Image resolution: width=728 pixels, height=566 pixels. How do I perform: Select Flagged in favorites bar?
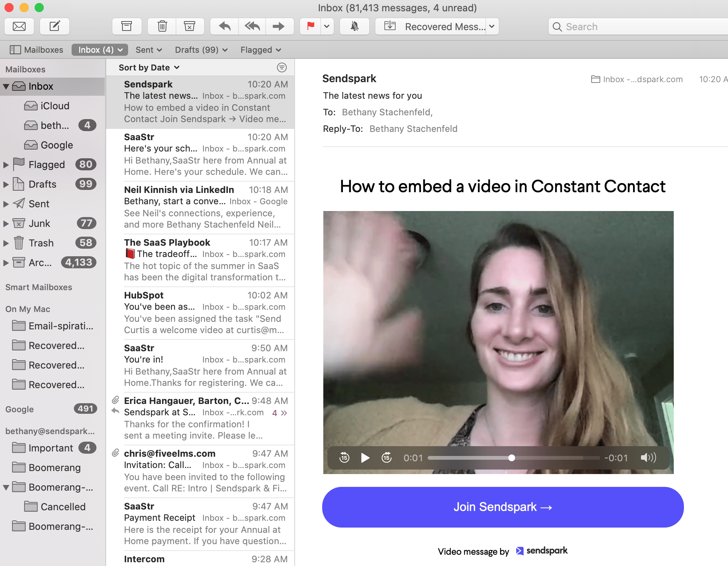pyautogui.click(x=261, y=50)
